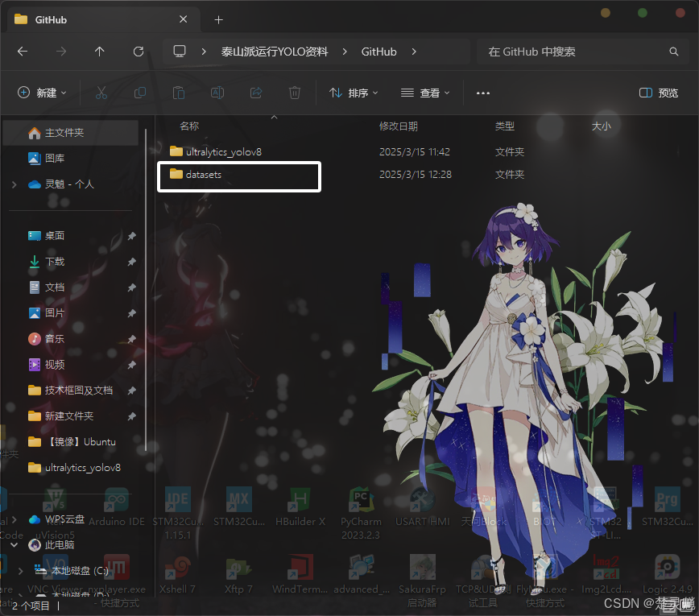Unpin 技术框图及文档 using its pin icon
The image size is (699, 616).
pos(131,391)
